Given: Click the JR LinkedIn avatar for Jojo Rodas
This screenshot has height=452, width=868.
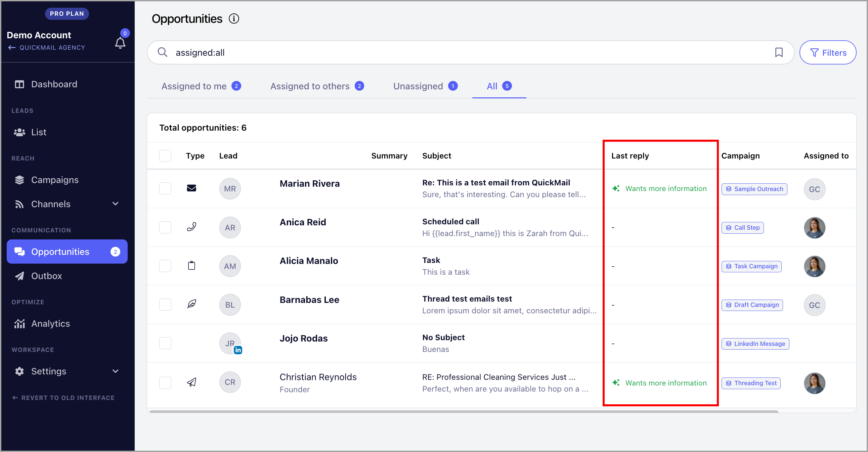Looking at the screenshot, I should 230,343.
